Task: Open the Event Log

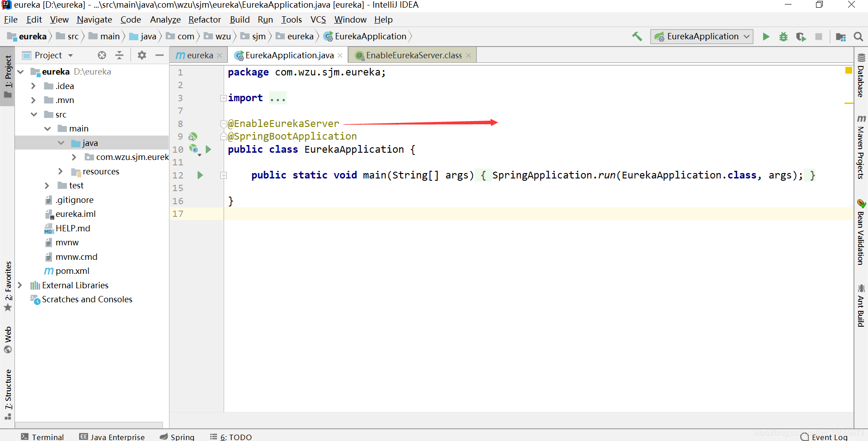Action: click(824, 437)
